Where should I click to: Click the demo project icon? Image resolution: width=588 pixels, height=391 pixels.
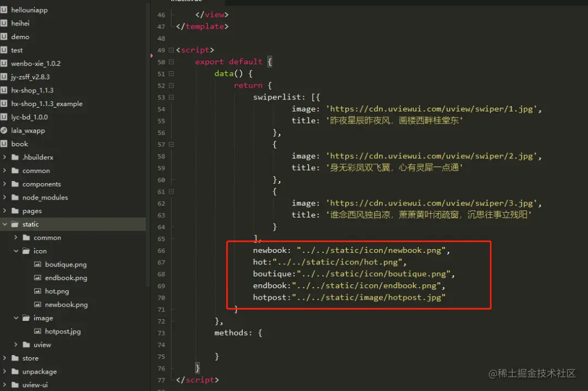tap(4, 36)
